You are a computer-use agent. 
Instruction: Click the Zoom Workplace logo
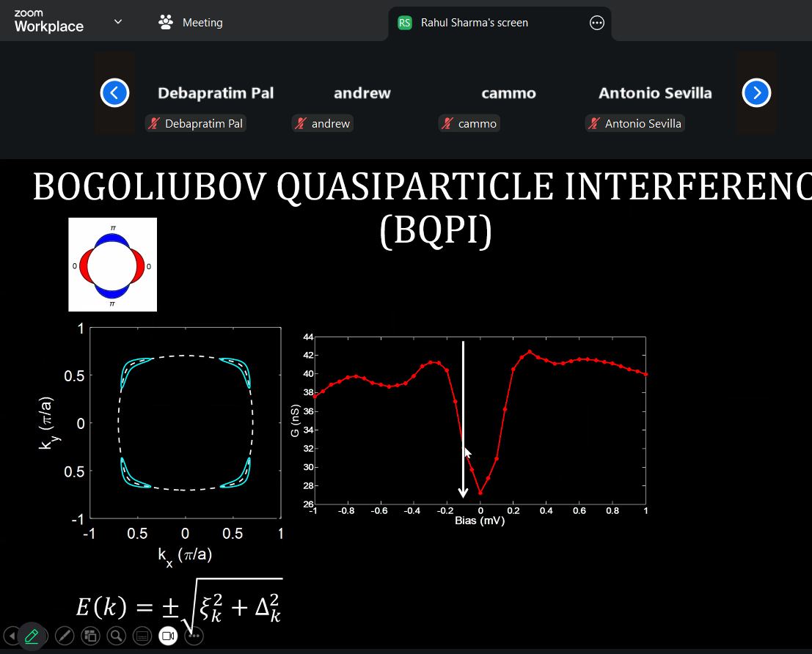click(x=49, y=22)
